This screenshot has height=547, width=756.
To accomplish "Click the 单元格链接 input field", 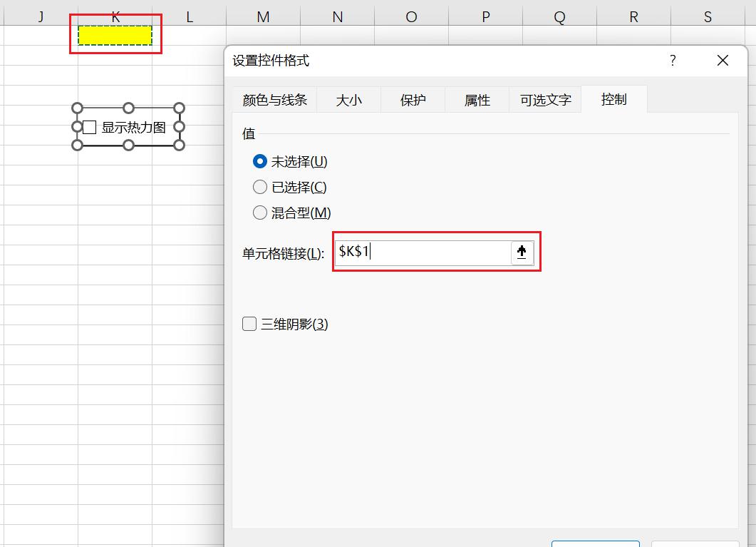I will click(423, 252).
